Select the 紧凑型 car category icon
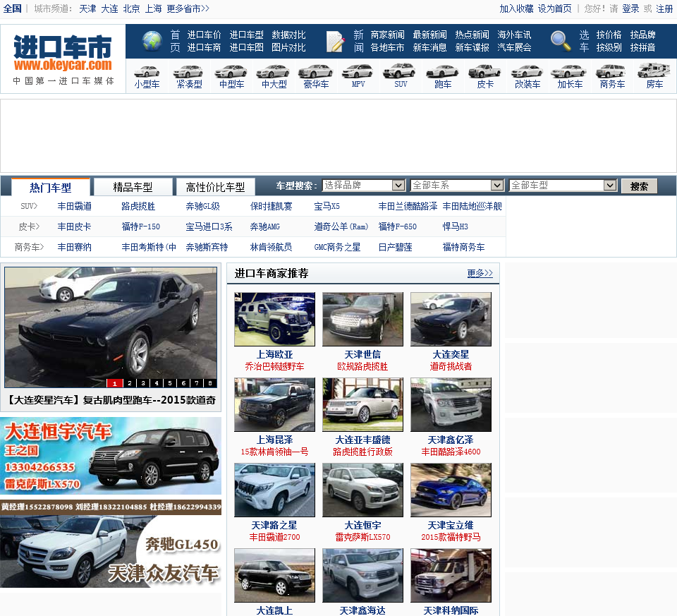677x616 pixels. (x=189, y=72)
